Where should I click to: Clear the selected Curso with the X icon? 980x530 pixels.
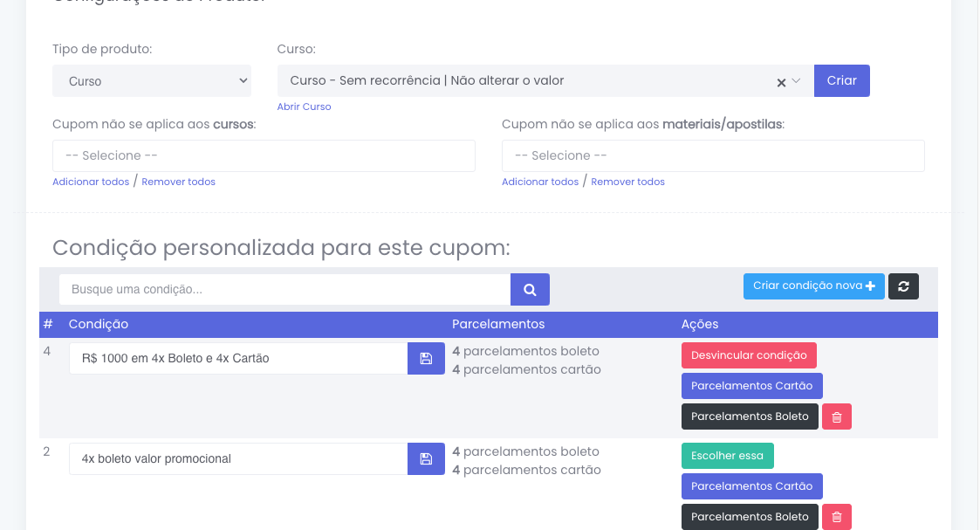point(781,82)
